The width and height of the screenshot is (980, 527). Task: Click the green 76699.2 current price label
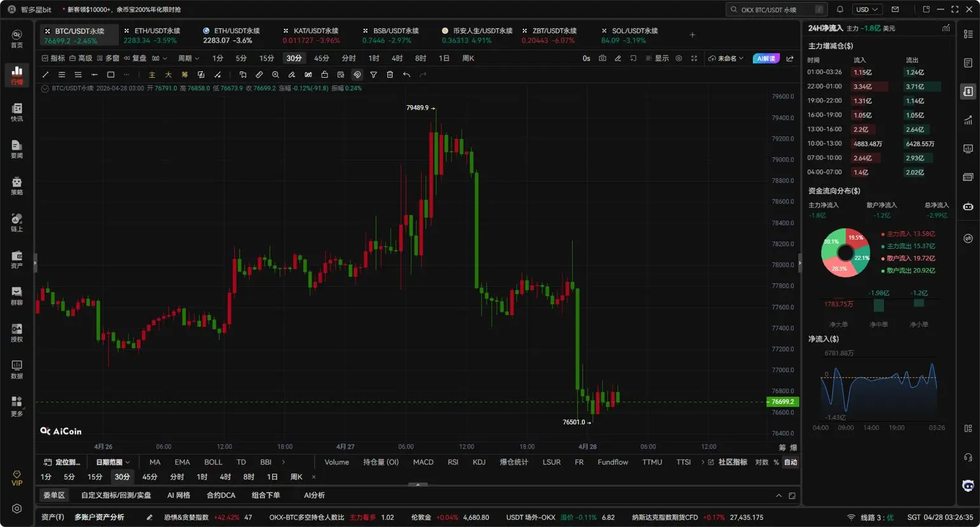[x=783, y=402]
